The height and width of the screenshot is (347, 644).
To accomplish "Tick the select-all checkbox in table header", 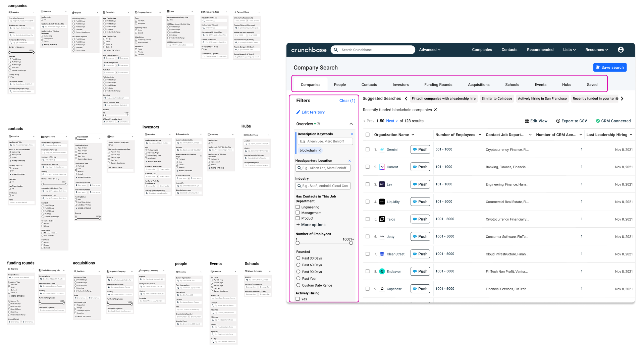I will [368, 135].
